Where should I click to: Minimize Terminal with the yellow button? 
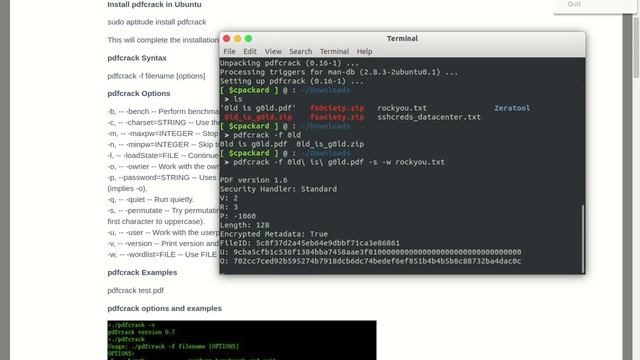[238, 39]
